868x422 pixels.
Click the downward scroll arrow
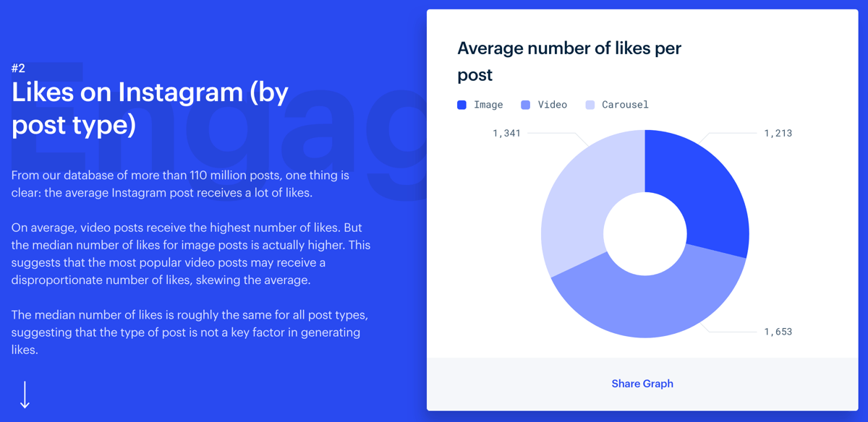[x=26, y=396]
